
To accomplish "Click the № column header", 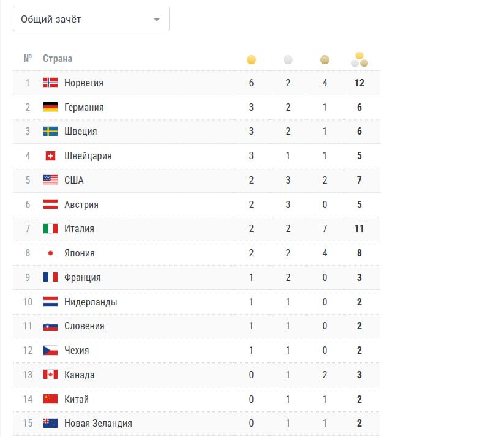I will (x=28, y=59).
